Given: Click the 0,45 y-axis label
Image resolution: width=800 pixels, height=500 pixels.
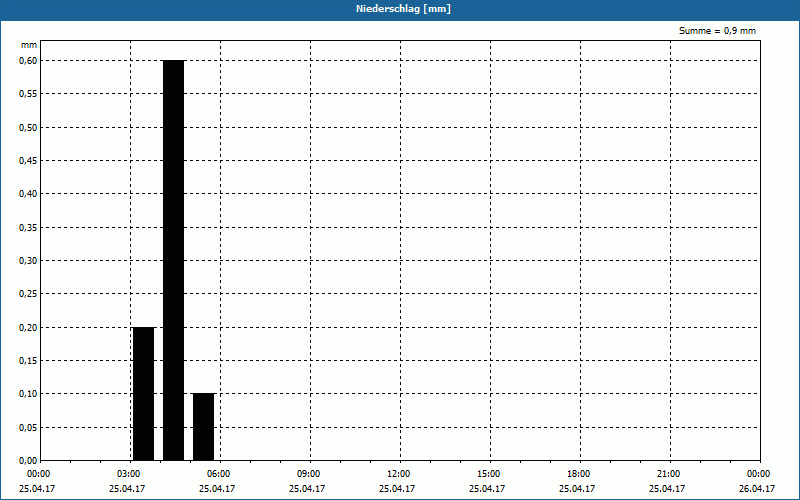Looking at the screenshot, I should tap(28, 161).
